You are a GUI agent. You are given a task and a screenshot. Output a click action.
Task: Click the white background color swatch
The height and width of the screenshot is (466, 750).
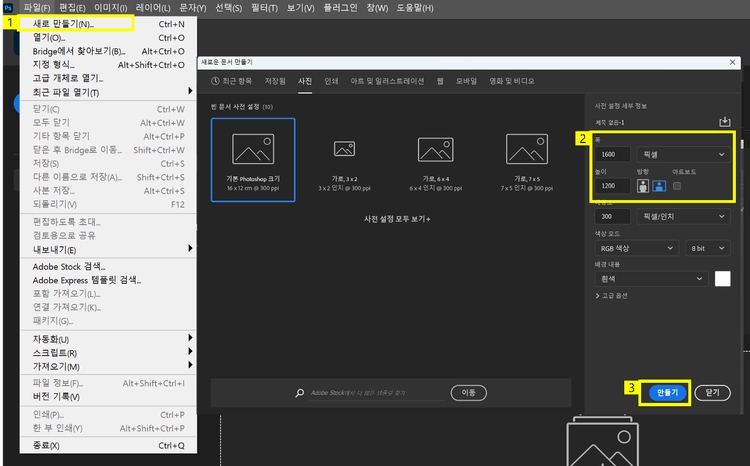pyautogui.click(x=722, y=279)
